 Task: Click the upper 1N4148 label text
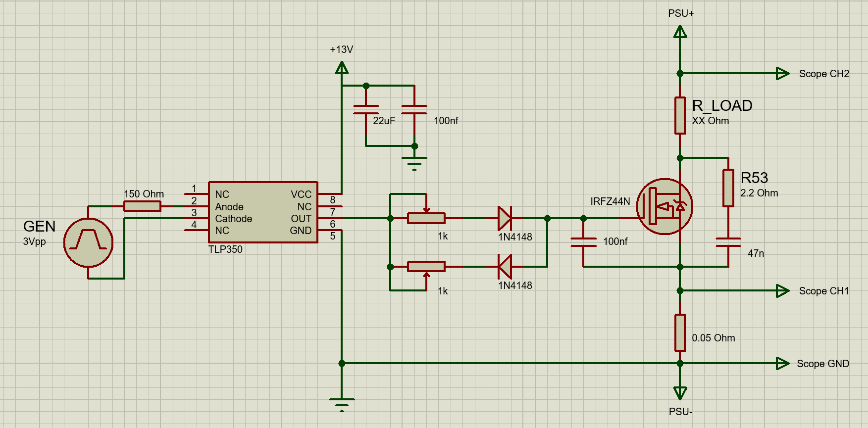[515, 237]
